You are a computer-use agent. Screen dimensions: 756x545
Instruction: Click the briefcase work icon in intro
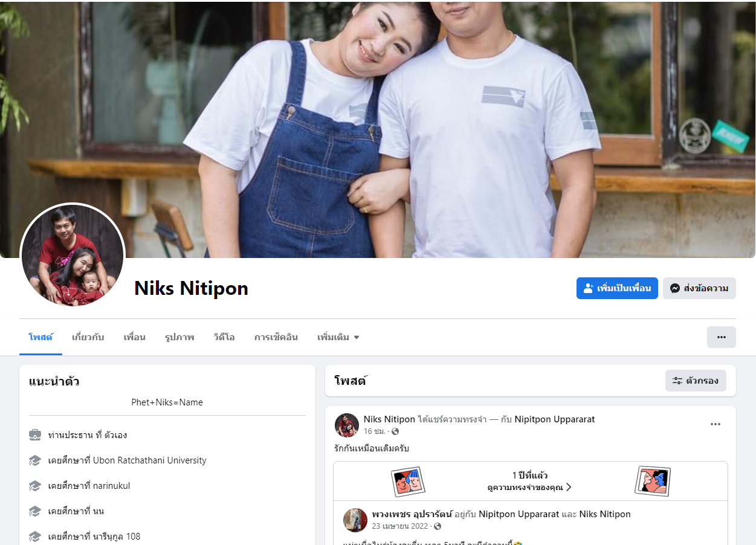point(35,435)
